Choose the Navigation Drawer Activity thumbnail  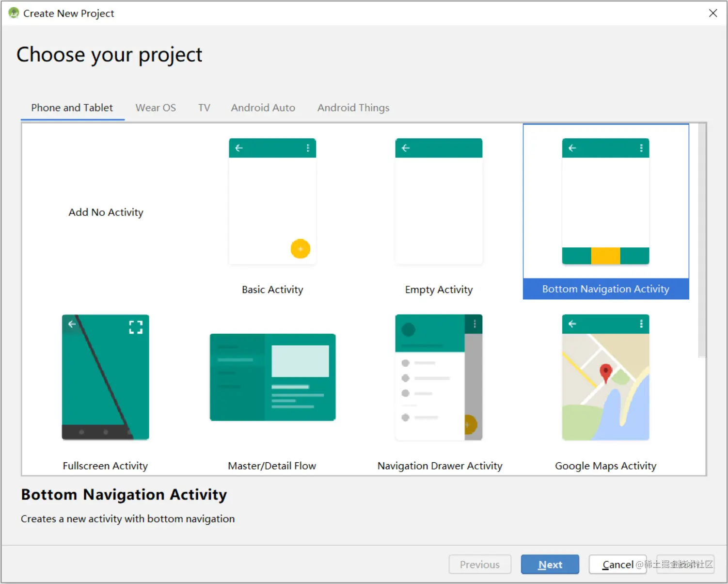(x=439, y=377)
